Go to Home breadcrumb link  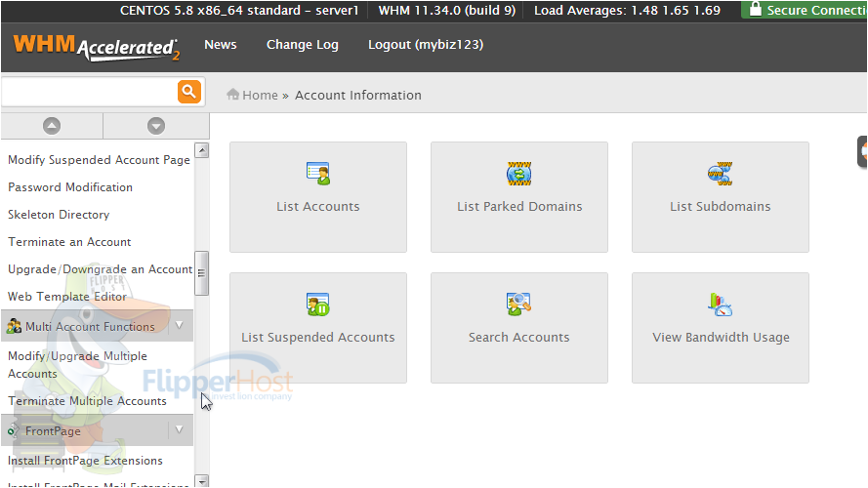point(260,96)
